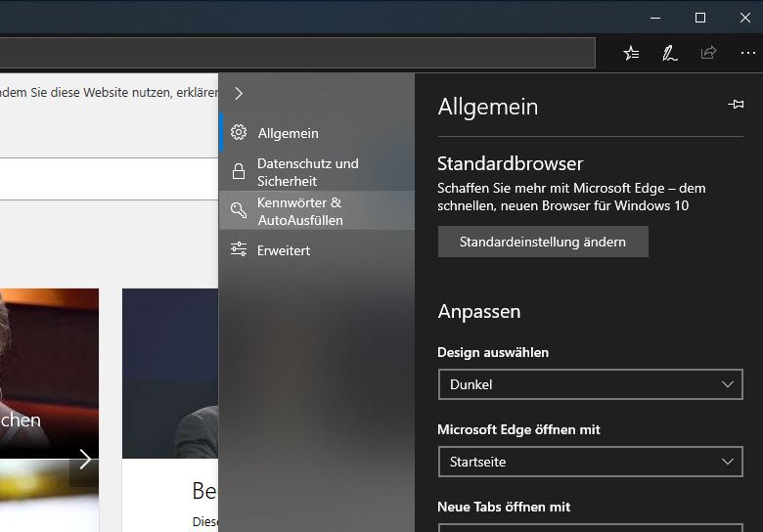Open Datenschutz und Sicherheit settings
This screenshot has width=763, height=532.
(317, 172)
